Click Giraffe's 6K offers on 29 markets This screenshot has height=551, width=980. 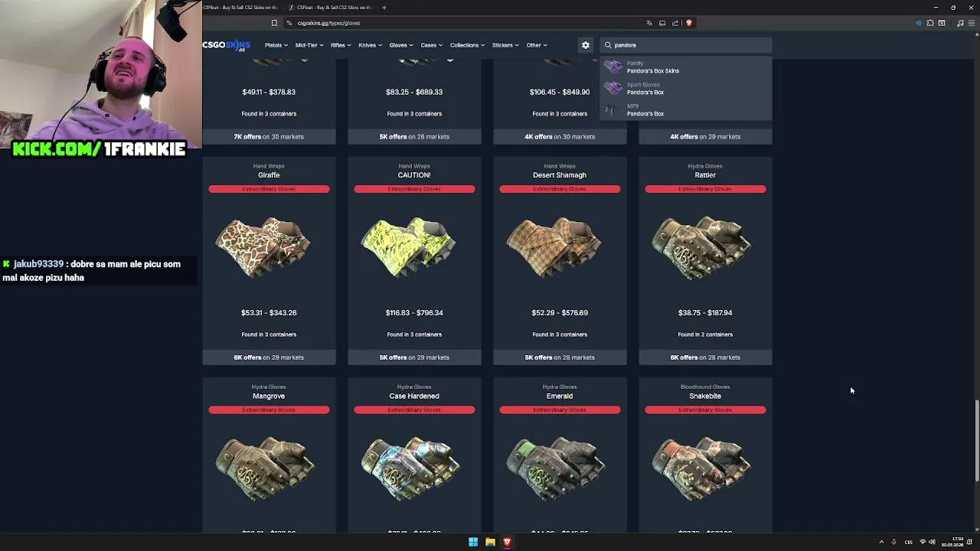pos(269,357)
